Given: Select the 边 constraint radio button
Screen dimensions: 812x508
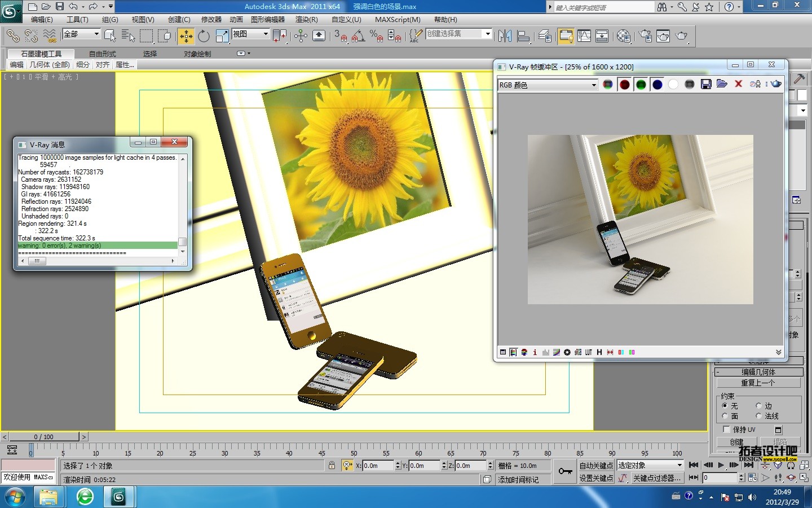Looking at the screenshot, I should click(x=758, y=406).
